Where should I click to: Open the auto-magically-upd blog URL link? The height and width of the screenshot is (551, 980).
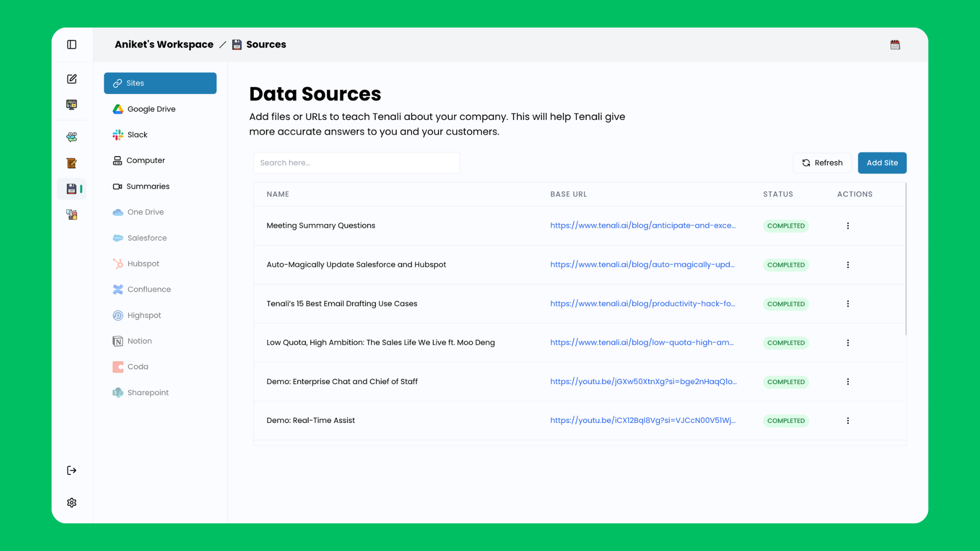[642, 264]
